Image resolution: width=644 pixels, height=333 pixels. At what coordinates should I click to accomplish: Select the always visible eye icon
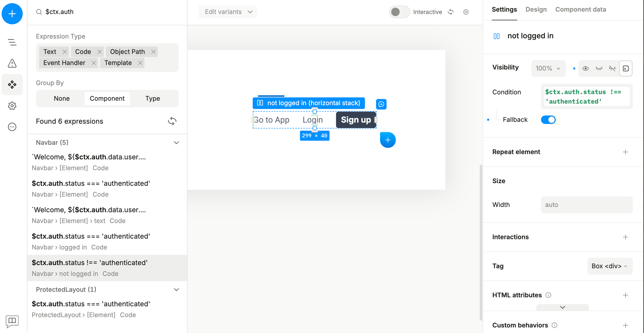(586, 68)
